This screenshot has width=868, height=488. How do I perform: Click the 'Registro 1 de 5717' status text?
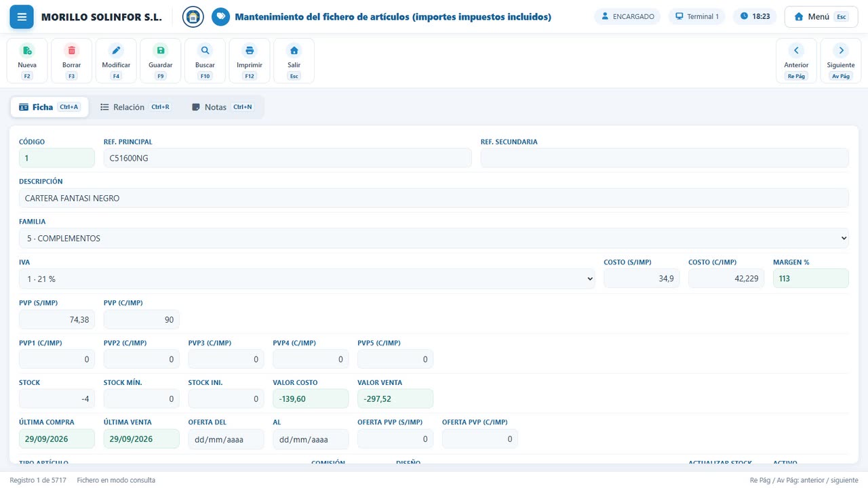pos(38,480)
